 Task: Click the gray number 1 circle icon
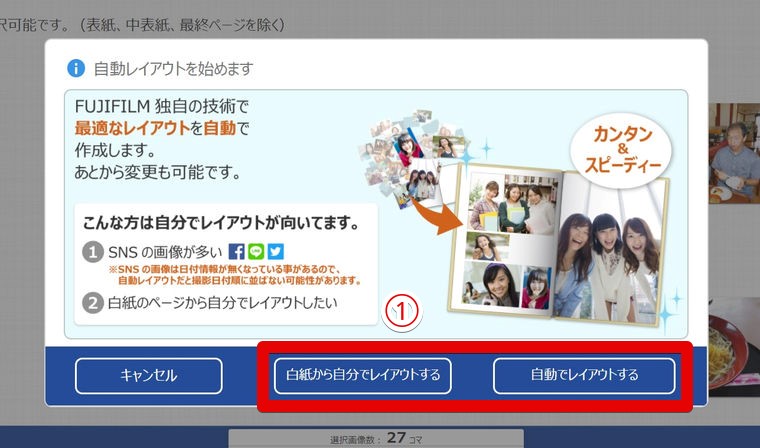(x=93, y=252)
